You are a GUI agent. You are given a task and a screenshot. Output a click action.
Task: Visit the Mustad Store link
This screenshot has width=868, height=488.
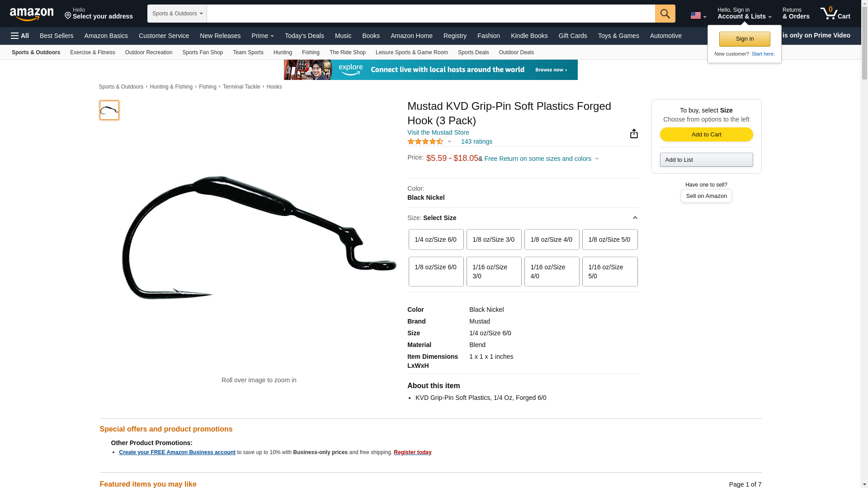(x=438, y=132)
